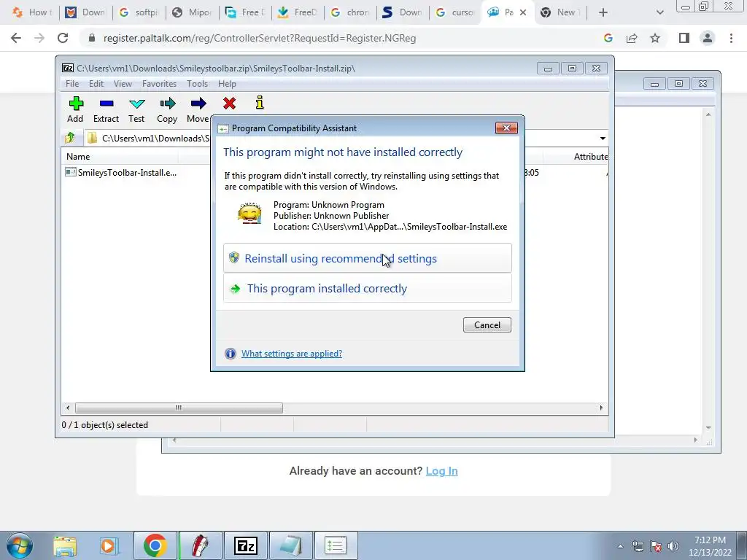Switch to the FreeD download tab
This screenshot has height=560, width=747.
tap(298, 12)
